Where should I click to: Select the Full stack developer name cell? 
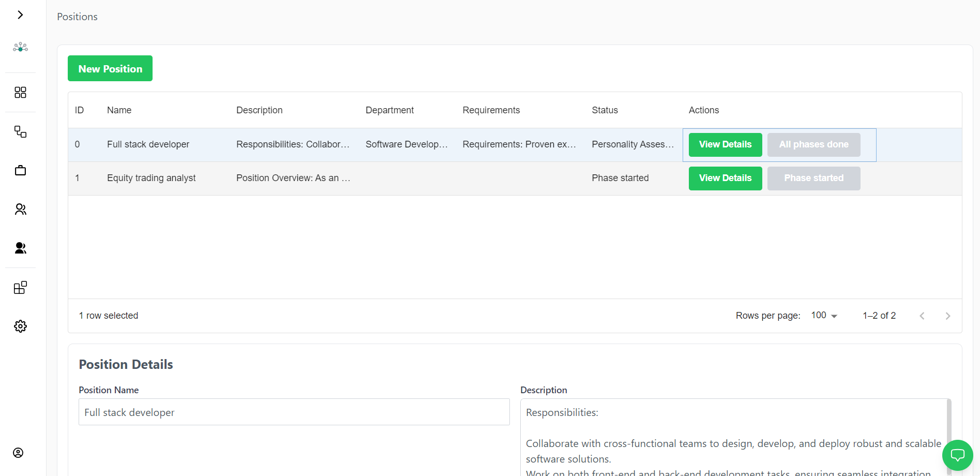point(148,144)
